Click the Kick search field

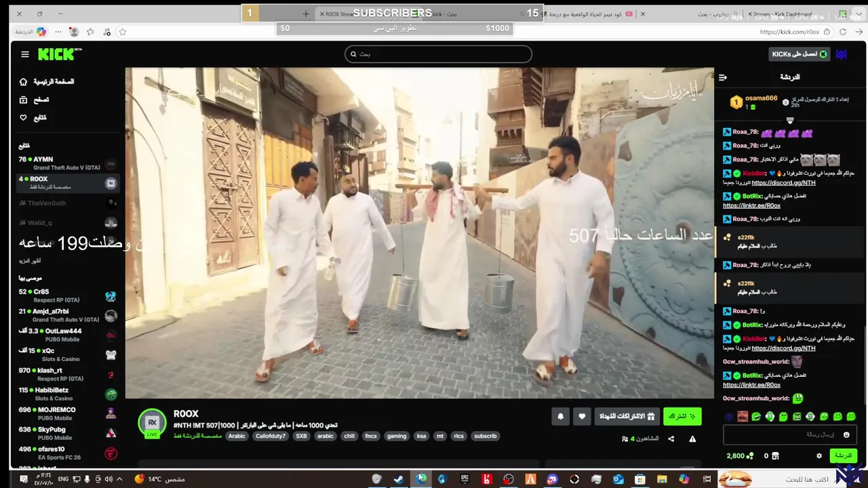[x=438, y=54]
